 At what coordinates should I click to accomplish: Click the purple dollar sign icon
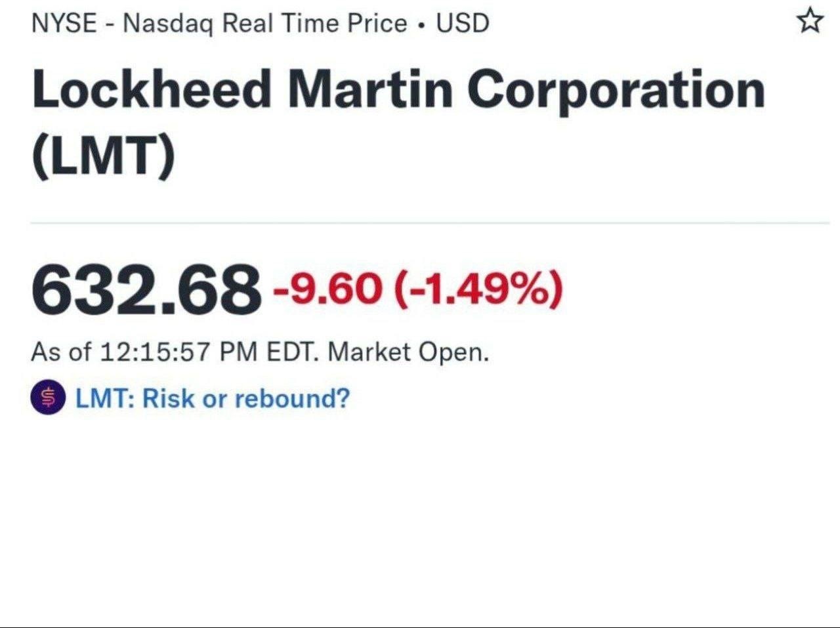[48, 397]
